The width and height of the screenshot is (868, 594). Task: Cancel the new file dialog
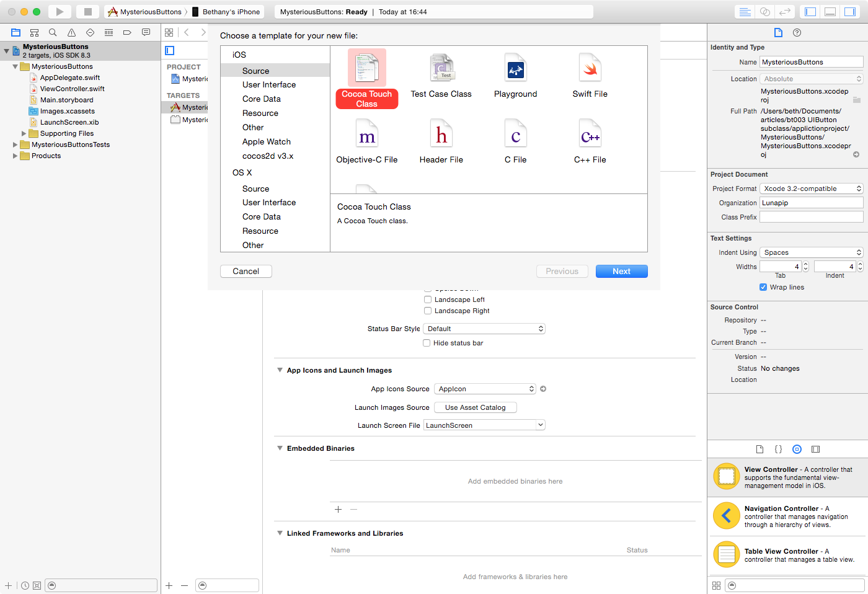pyautogui.click(x=246, y=272)
